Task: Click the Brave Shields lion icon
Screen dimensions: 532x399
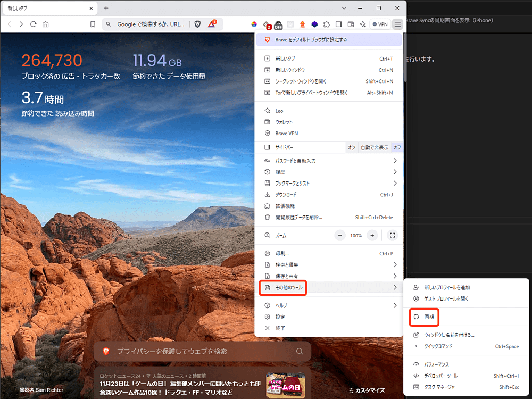Action: (198, 24)
